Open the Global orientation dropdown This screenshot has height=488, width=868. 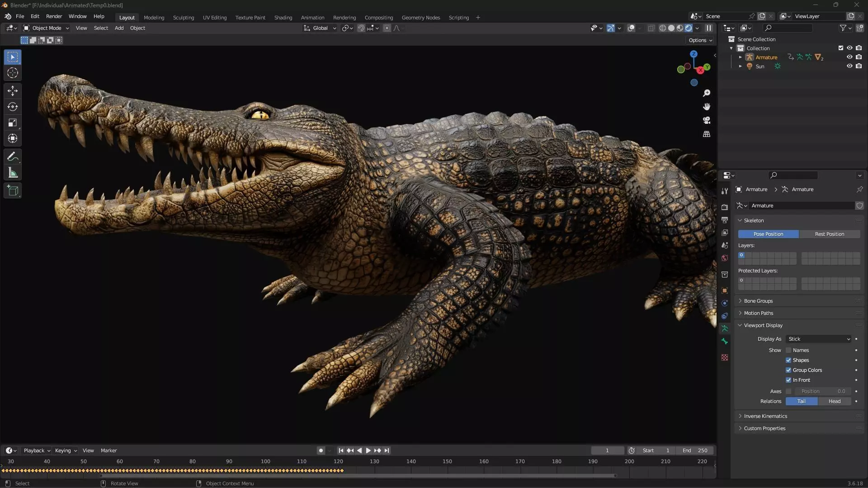tap(320, 28)
